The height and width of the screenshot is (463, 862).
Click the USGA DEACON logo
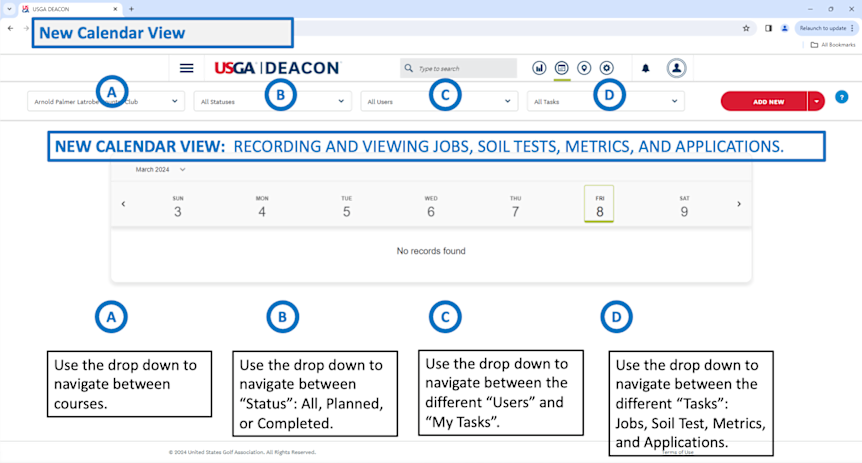(277, 68)
